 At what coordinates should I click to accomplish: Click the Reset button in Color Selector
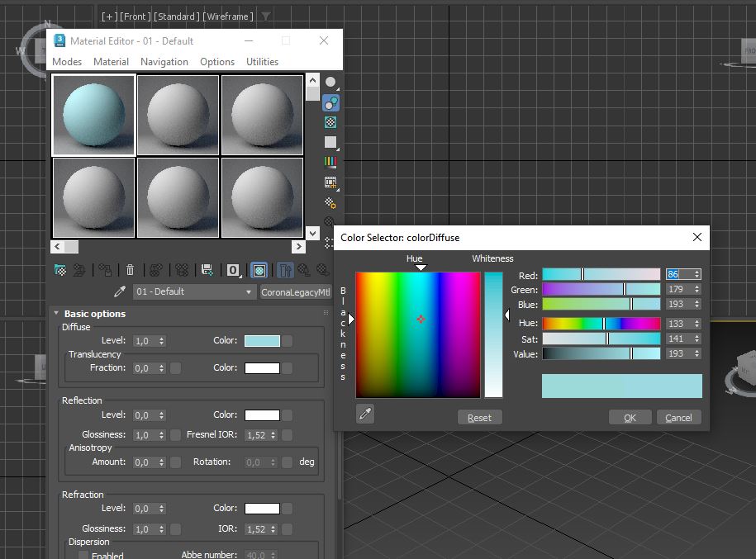click(479, 418)
